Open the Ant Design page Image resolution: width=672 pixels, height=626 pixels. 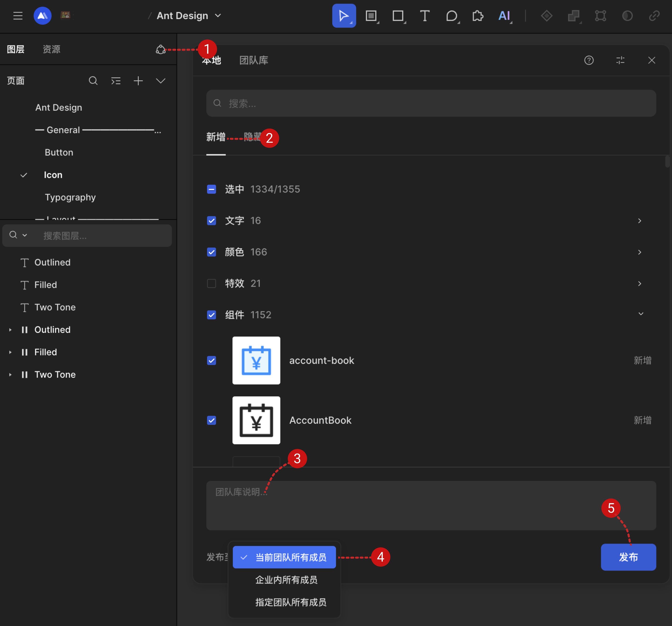click(x=59, y=107)
